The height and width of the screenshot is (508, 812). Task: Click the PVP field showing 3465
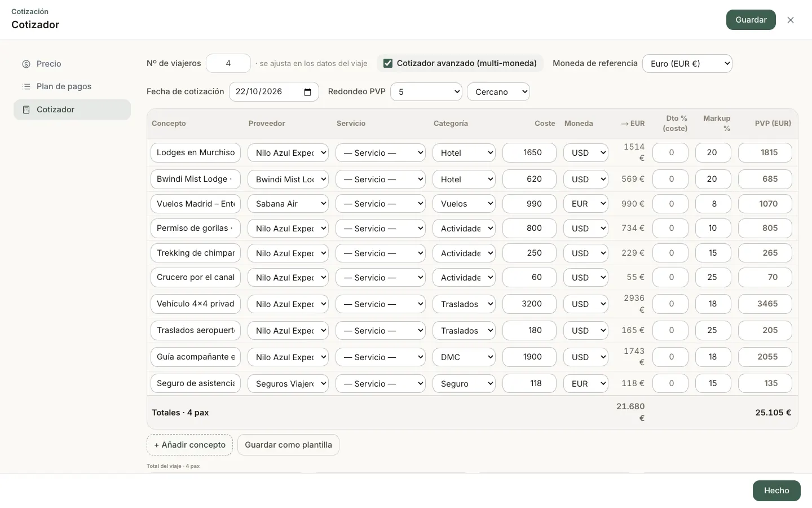point(765,304)
